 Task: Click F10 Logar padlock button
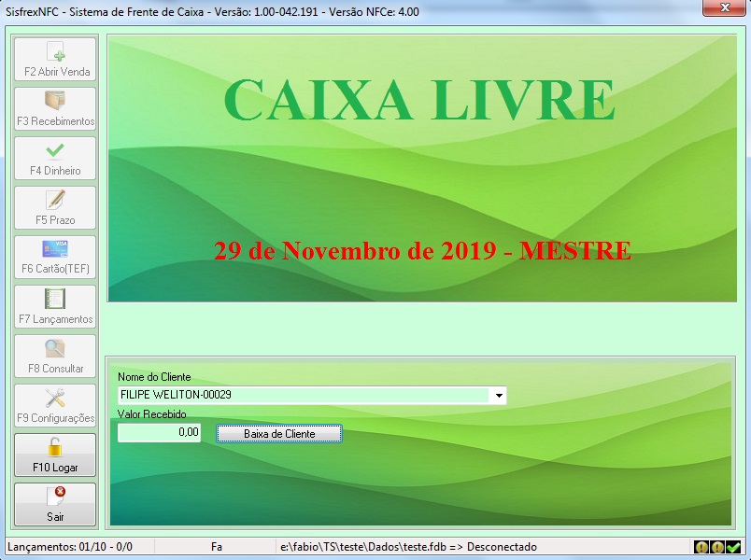pyautogui.click(x=55, y=455)
